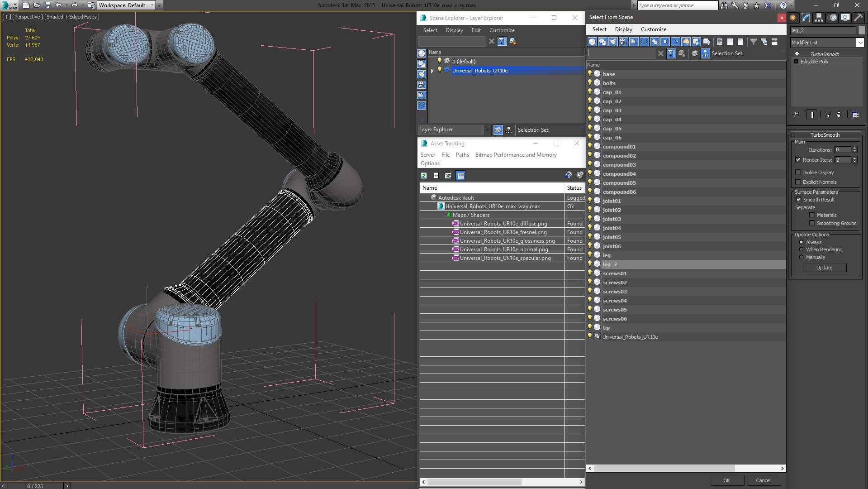Viewport: 868px width, 489px height.
Task: Click Pin Stack icon under modifier stack
Action: [x=797, y=115]
